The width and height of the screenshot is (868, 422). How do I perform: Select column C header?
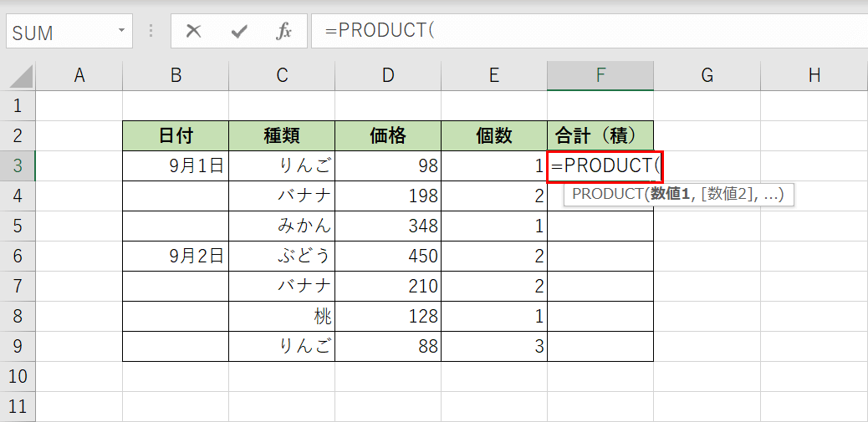pyautogui.click(x=282, y=76)
